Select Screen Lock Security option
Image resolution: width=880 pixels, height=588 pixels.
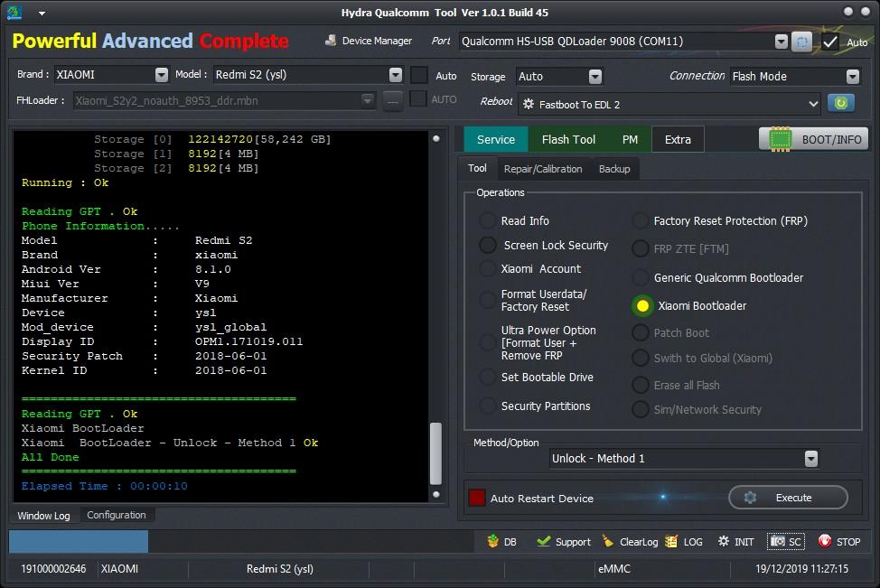click(487, 245)
